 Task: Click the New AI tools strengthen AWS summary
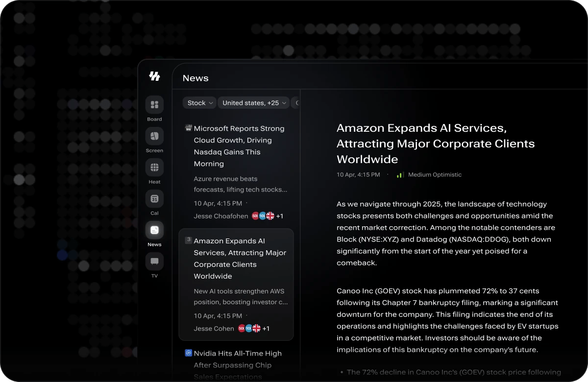click(241, 297)
